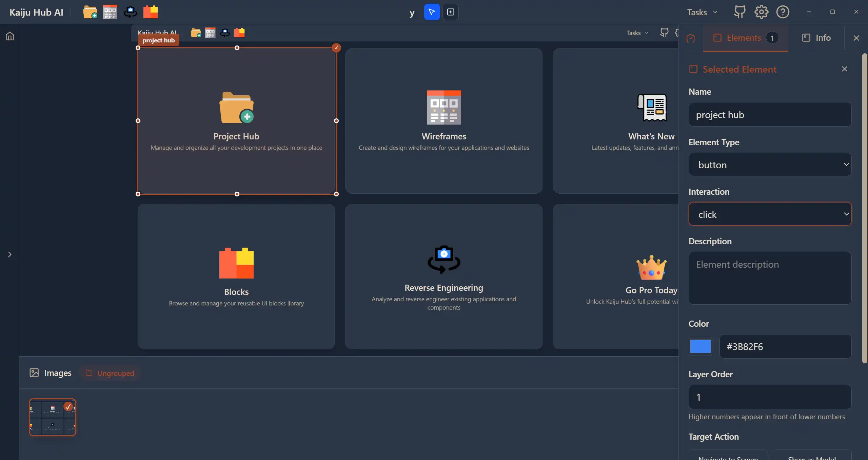This screenshot has width=868, height=460.
Task: Click the shield icon in right panel
Action: 691,38
